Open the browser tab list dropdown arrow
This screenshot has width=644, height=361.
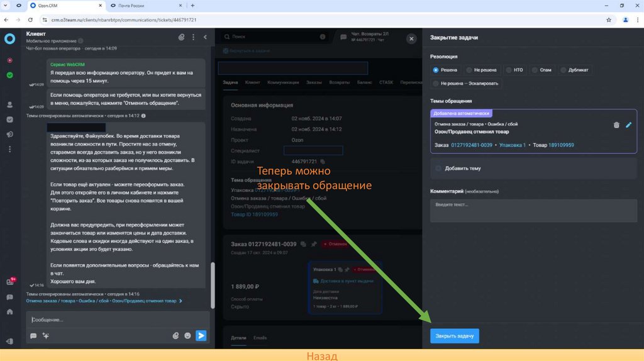click(5, 6)
